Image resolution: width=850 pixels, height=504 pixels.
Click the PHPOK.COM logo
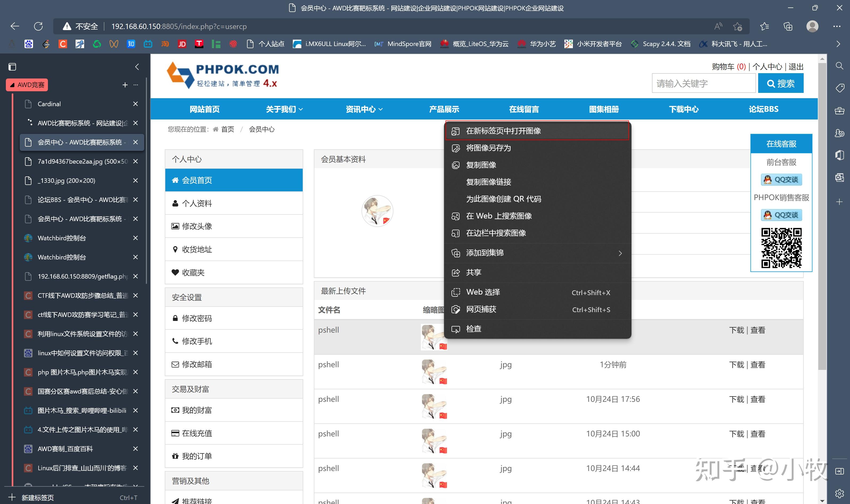pyautogui.click(x=223, y=75)
